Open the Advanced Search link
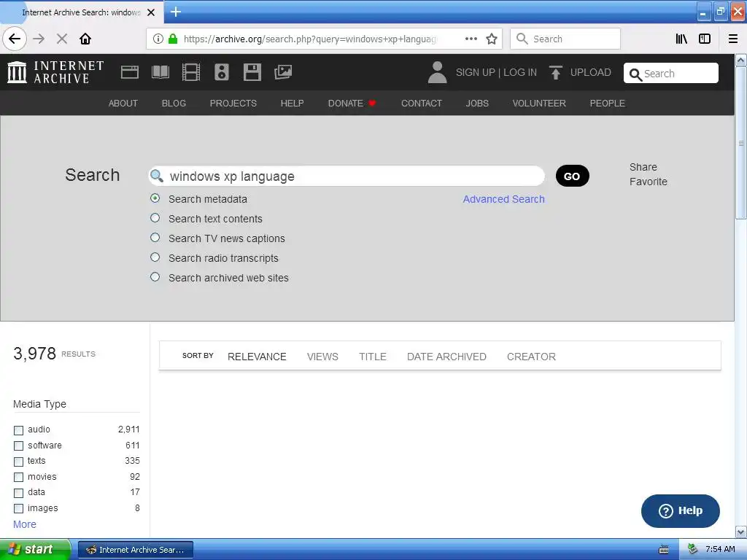747x560 pixels. pyautogui.click(x=503, y=199)
